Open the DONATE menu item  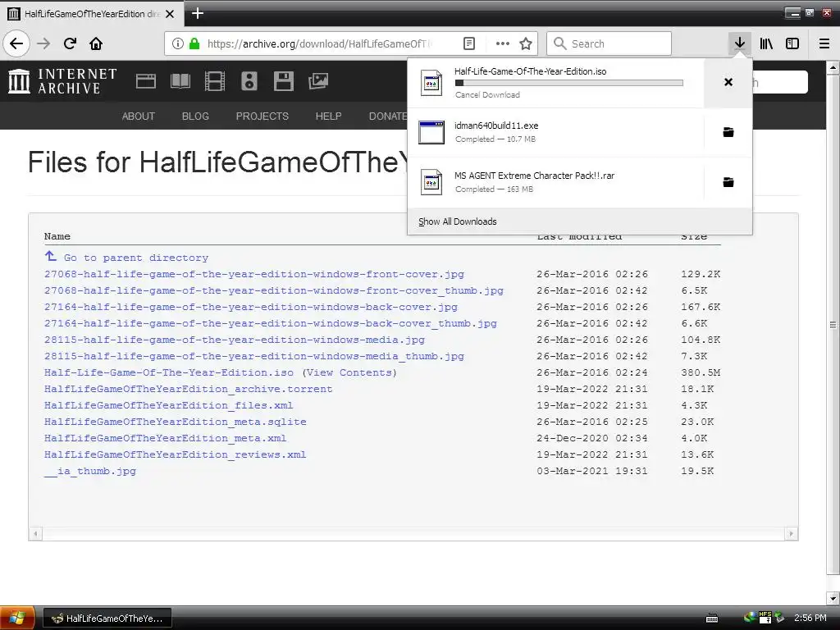coord(388,116)
